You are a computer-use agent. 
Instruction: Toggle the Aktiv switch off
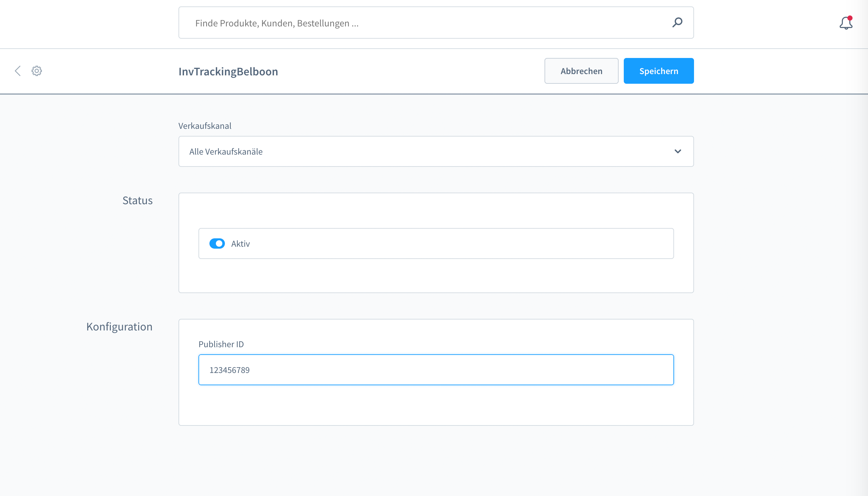[217, 243]
